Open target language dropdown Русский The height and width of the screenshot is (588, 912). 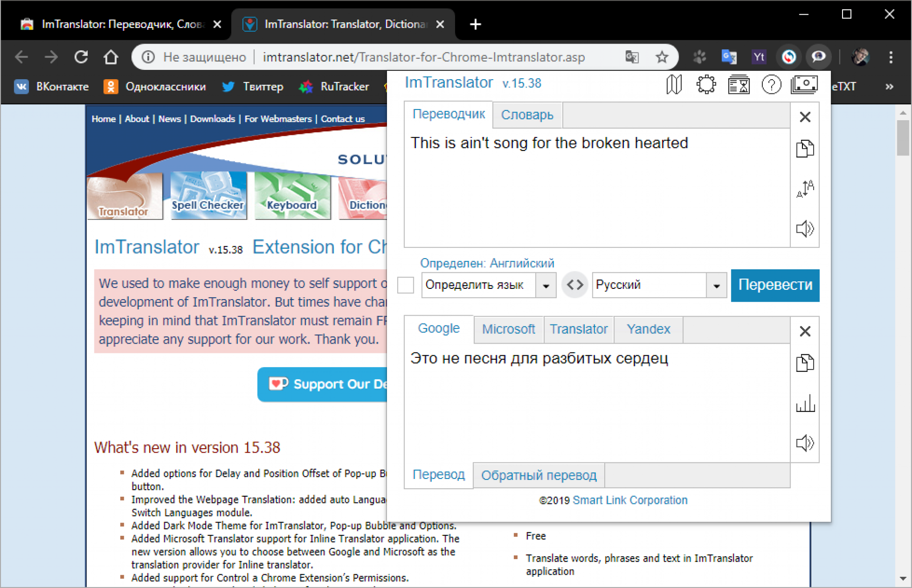point(659,285)
